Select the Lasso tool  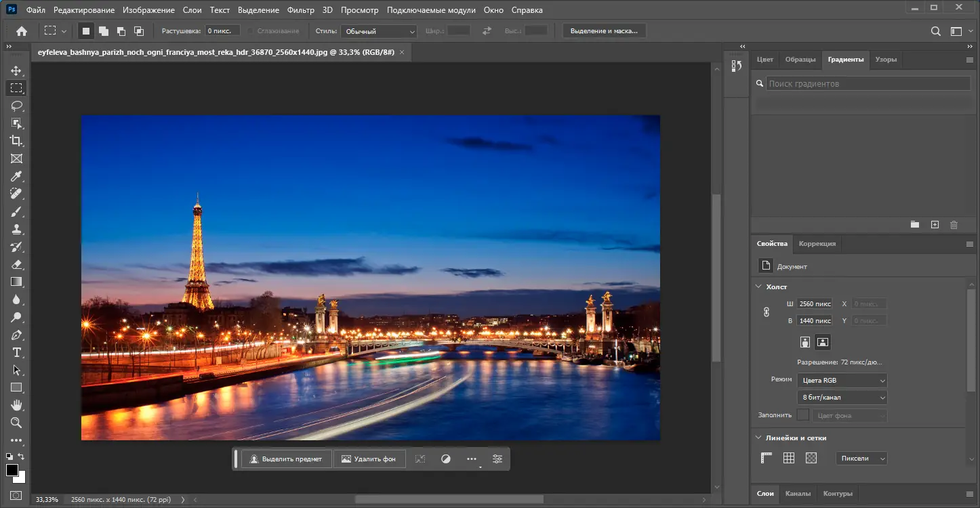16,106
